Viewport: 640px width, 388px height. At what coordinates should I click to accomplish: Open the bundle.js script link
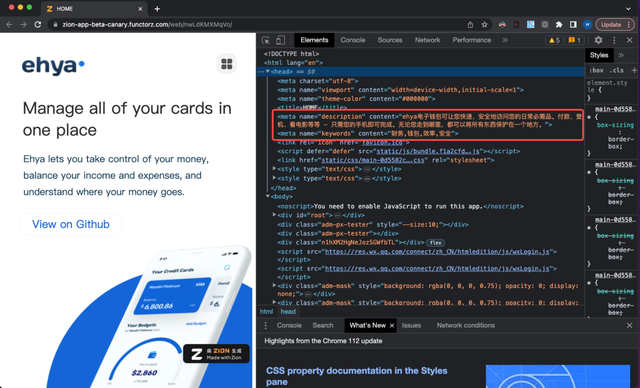click(428, 151)
